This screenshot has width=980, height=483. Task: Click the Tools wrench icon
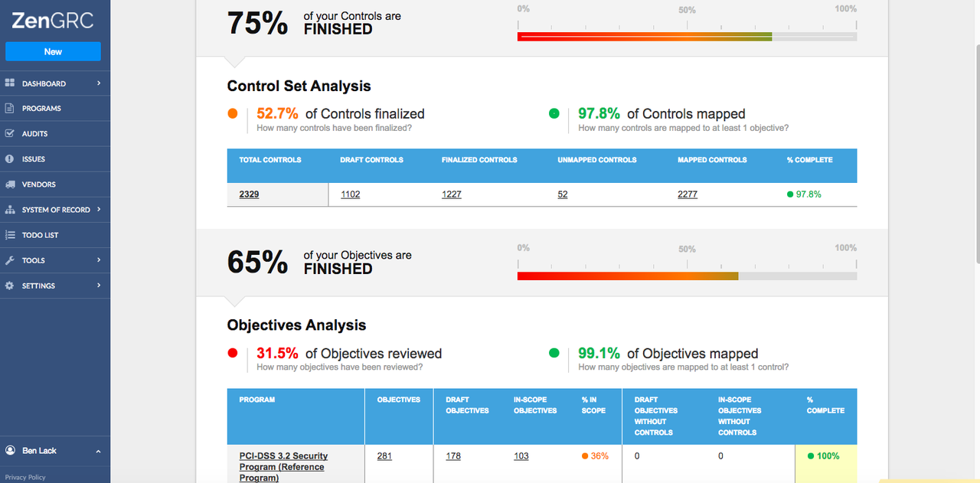tap(10, 260)
